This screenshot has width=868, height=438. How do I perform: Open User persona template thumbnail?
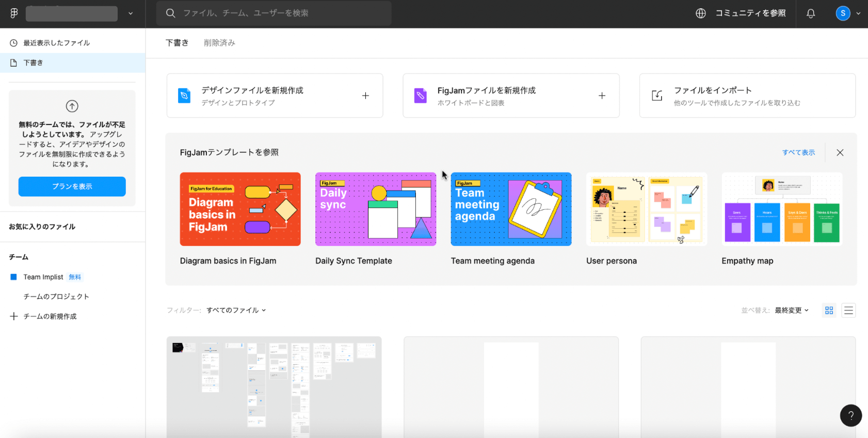point(647,209)
